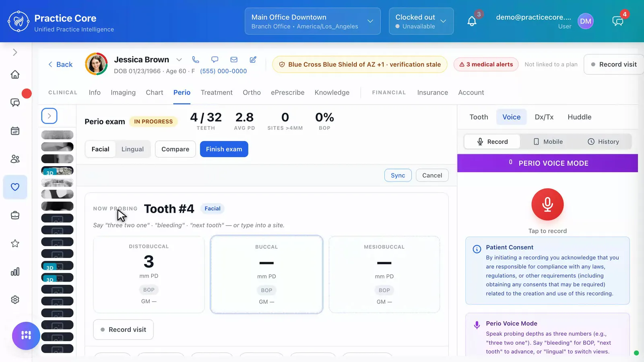This screenshot has height=362, width=644.
Task: Open the chat messages sidebar icon
Action: pos(15,103)
